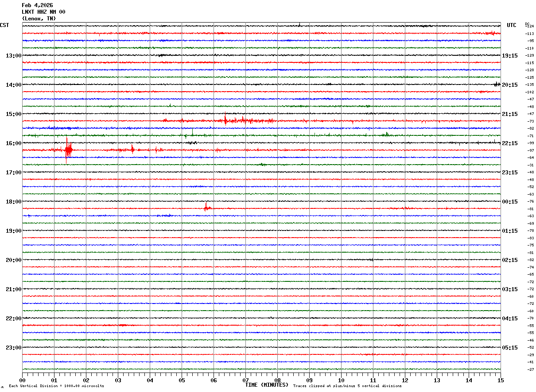Click the '-70' DC offset value

530,318
